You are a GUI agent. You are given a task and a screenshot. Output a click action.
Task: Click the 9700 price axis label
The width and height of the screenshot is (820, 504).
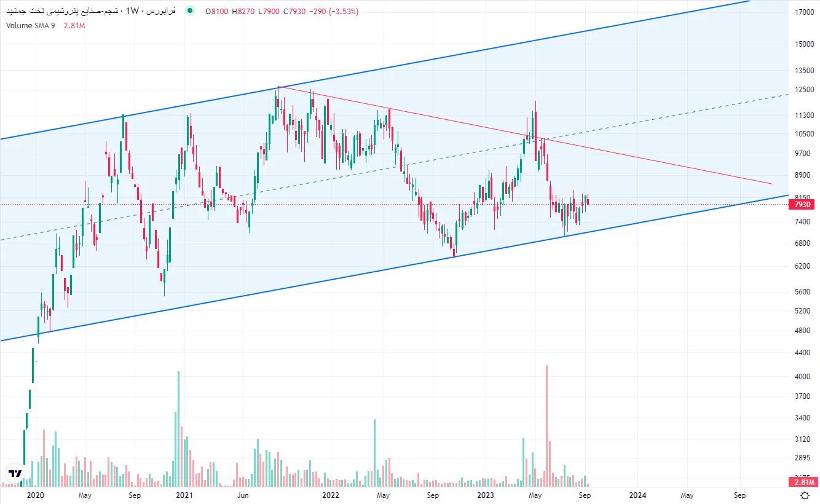804,154
